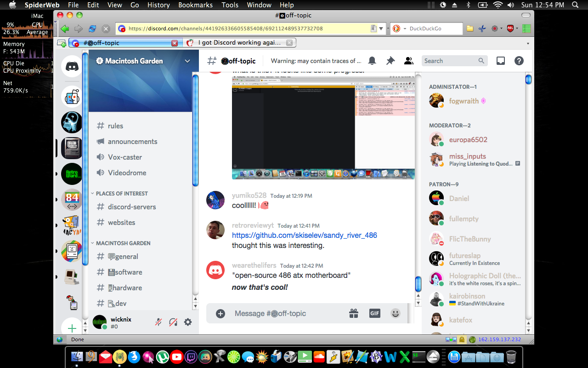This screenshot has width=588, height=368.
Task: Click username retroreviewyt in chat
Action: point(253,225)
